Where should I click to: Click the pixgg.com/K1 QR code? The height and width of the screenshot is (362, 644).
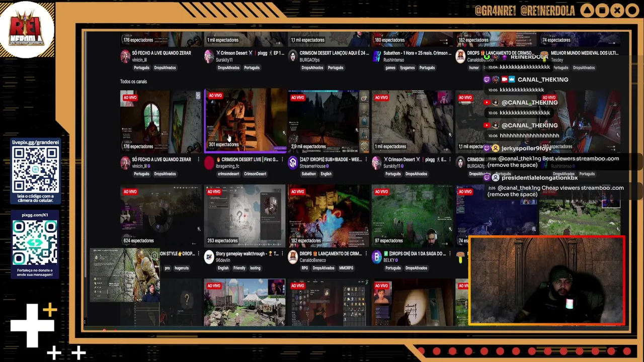[x=35, y=243]
